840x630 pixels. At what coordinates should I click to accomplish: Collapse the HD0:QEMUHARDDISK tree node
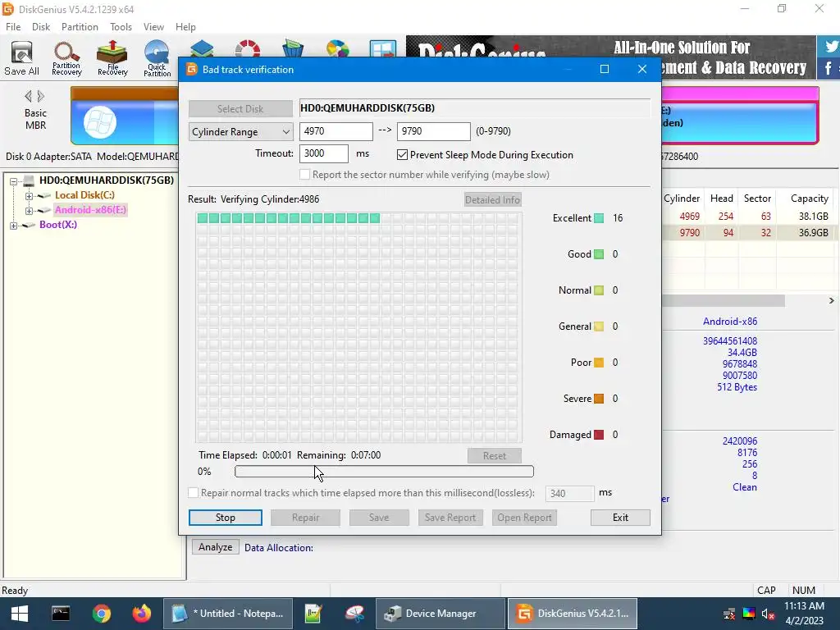[x=14, y=181]
